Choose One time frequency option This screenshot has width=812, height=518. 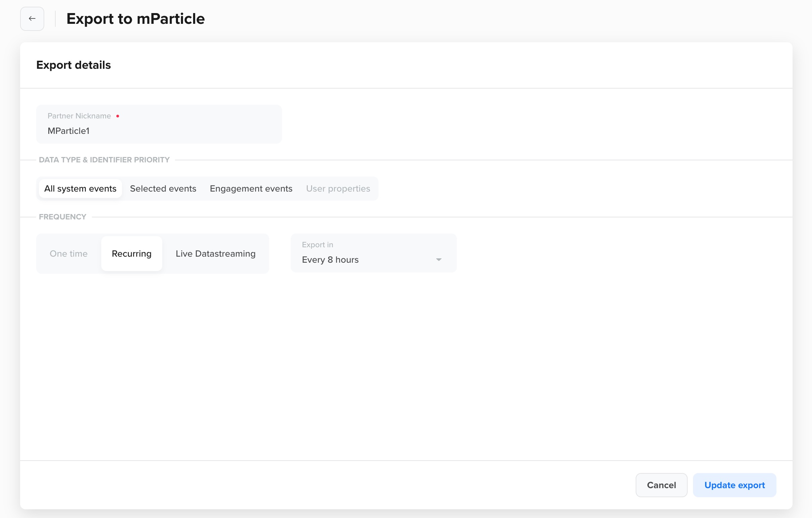(68, 253)
